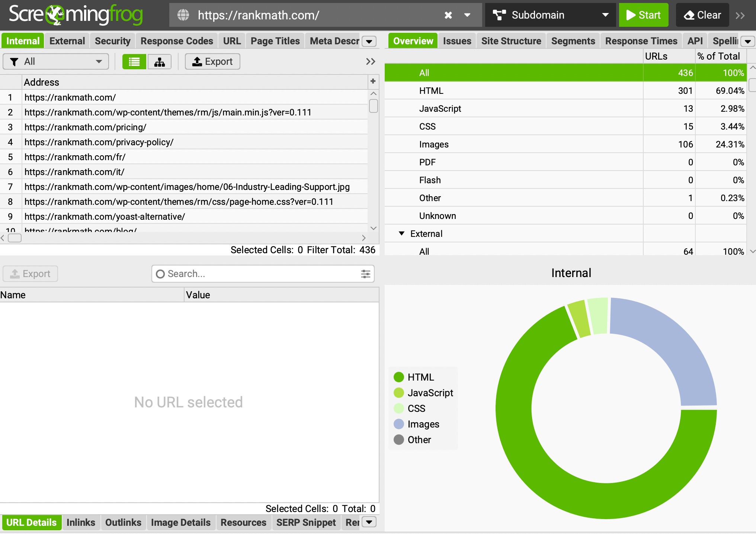
Task: Add column using plus icon beside Address
Action: [373, 81]
